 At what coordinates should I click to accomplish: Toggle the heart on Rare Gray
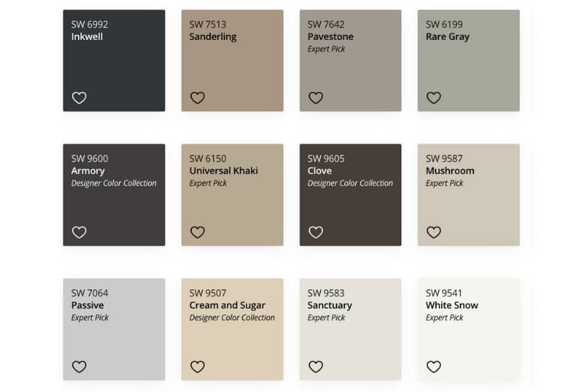433,98
